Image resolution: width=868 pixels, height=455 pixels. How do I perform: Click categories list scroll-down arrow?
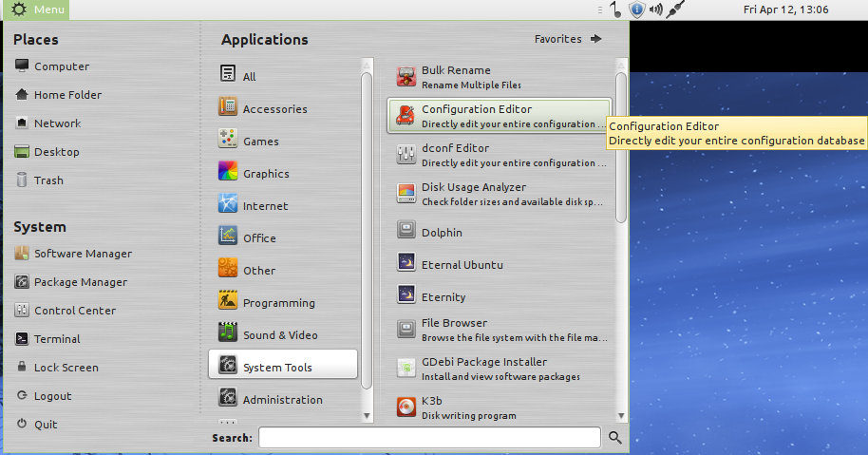click(367, 416)
